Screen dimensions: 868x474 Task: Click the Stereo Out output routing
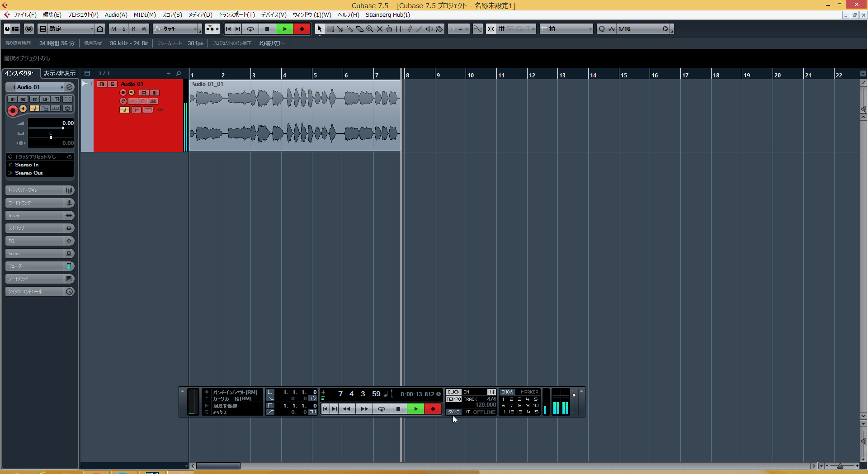(x=40, y=173)
